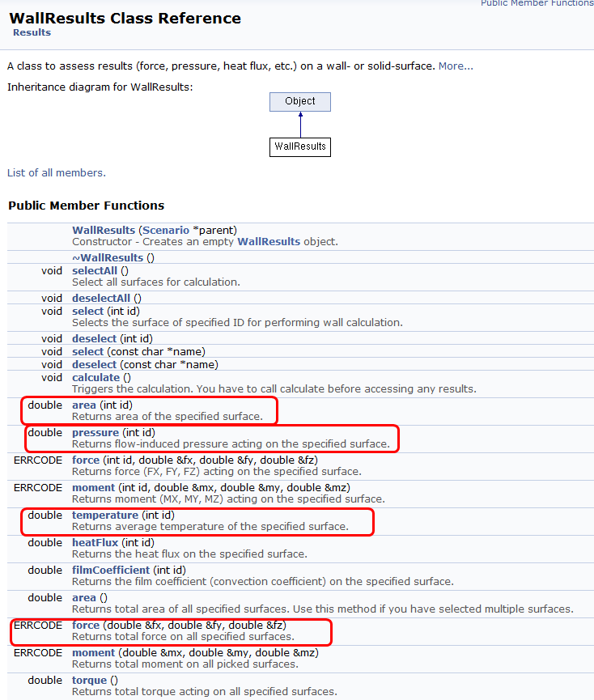
Task: Click text 'Inheritance diagram for WallResults:'
Action: tap(100, 87)
